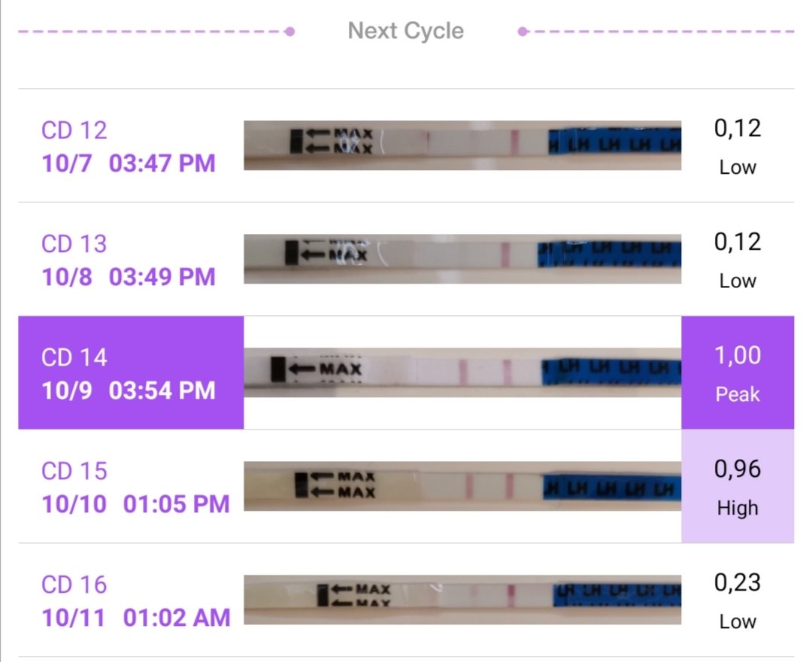
Task: Click the 03:47 PM timestamp on CD 12
Action: click(162, 163)
